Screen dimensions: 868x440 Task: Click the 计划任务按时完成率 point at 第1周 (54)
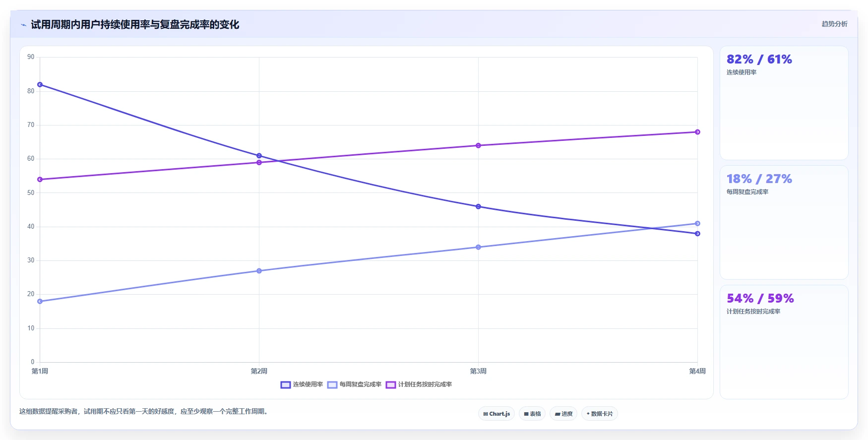[x=40, y=180]
